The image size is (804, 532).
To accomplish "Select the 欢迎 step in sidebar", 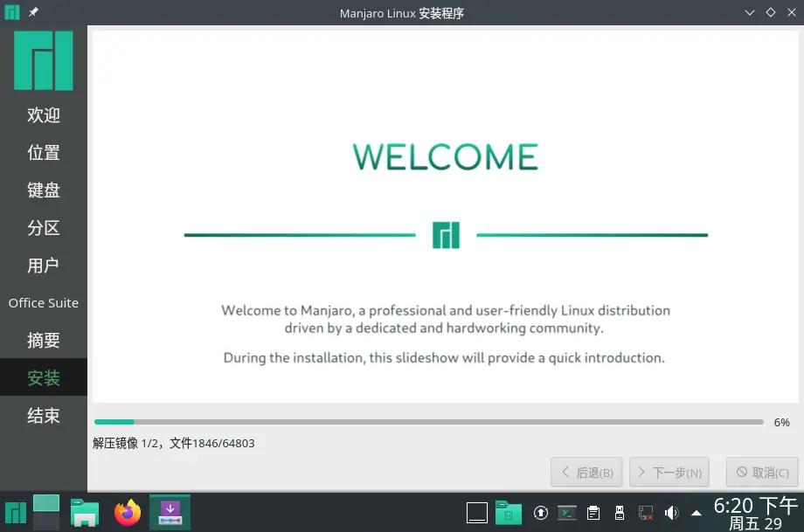I will pyautogui.click(x=44, y=115).
